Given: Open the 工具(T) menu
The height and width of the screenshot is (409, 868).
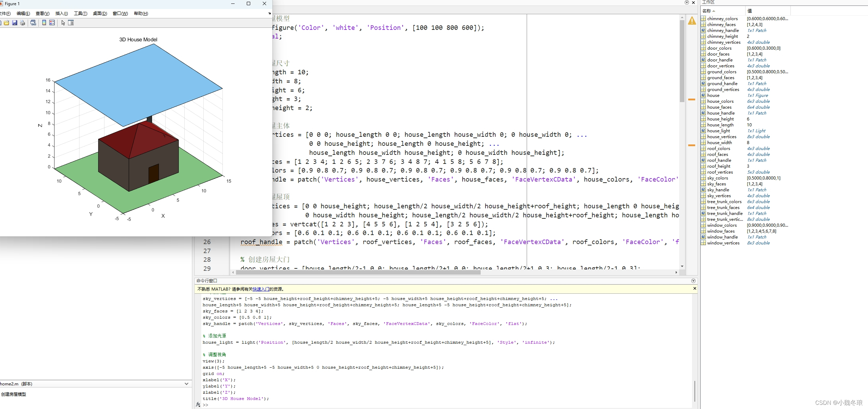Looking at the screenshot, I should 80,14.
